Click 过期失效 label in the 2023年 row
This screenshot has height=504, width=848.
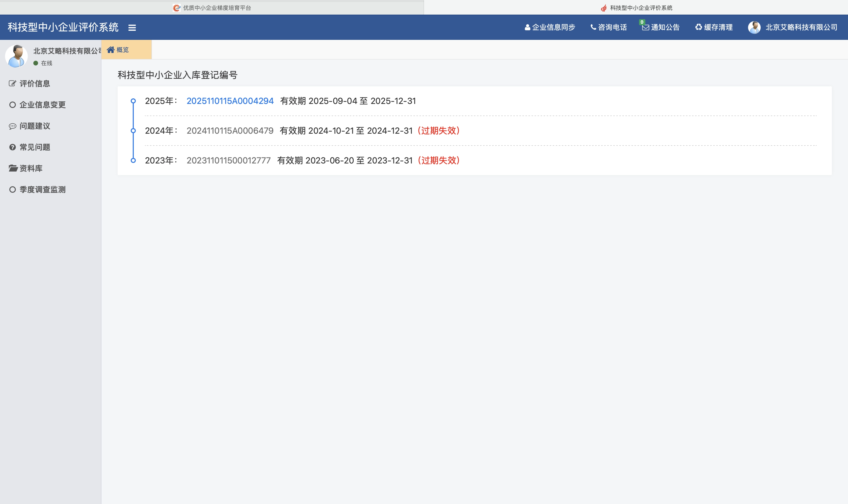pos(438,160)
